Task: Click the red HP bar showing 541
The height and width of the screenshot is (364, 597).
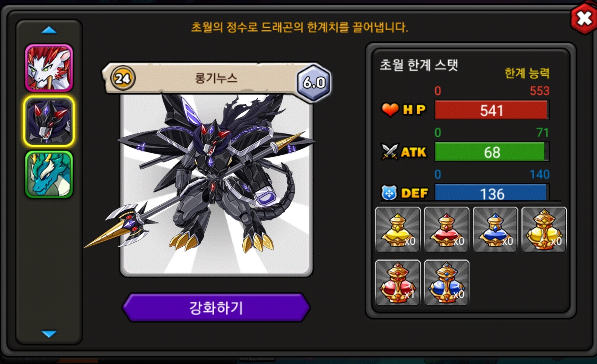Action: (492, 110)
